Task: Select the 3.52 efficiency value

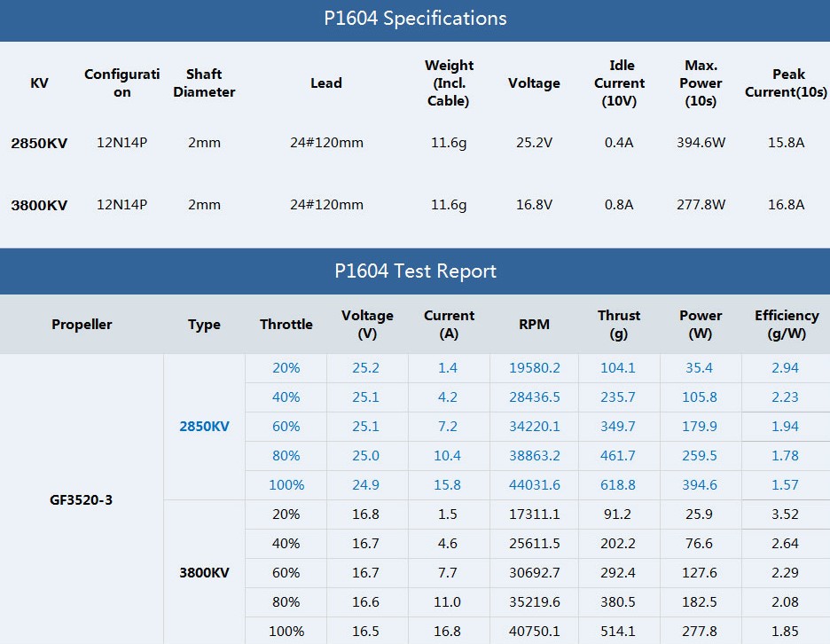Action: (785, 514)
